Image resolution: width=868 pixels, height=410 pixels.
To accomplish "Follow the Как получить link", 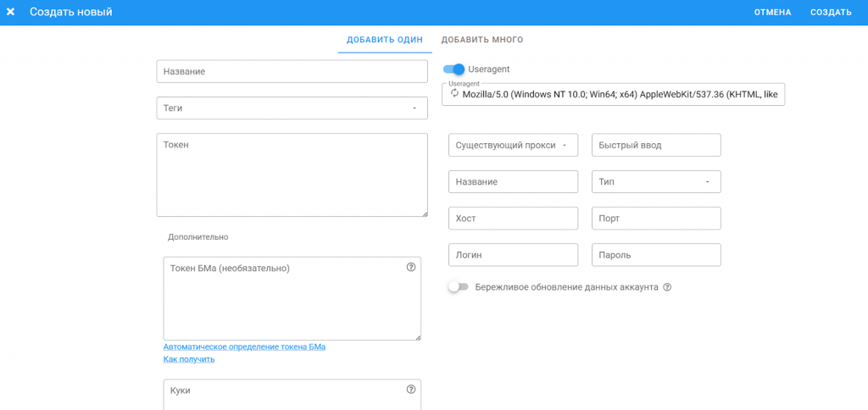I will pos(189,359).
